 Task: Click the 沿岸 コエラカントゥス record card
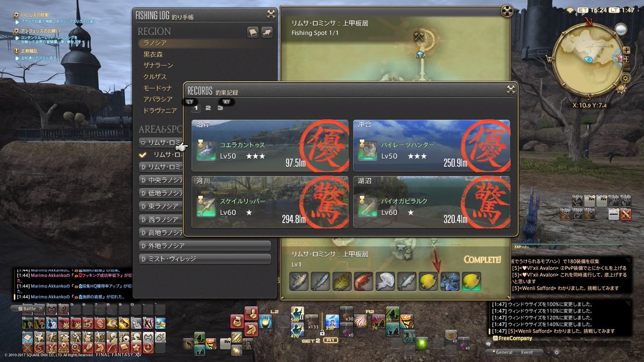(x=270, y=145)
